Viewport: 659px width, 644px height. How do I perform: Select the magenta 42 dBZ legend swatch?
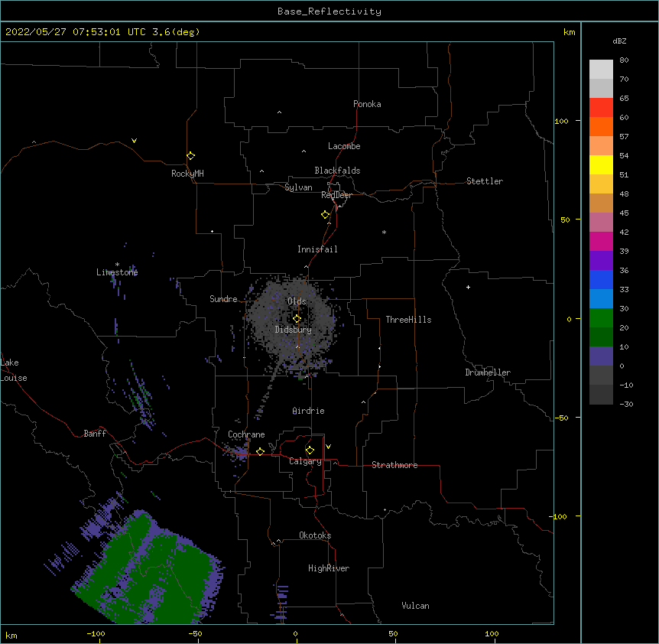pyautogui.click(x=601, y=241)
